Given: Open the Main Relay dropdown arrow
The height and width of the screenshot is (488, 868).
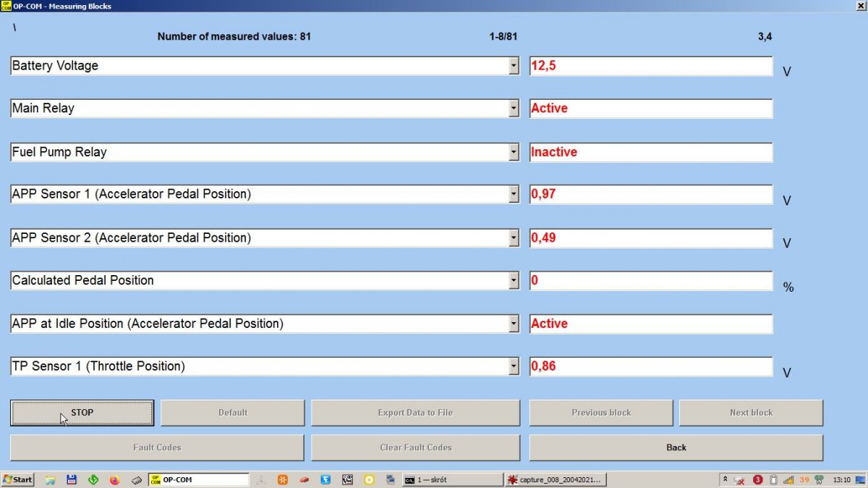Looking at the screenshot, I should (x=514, y=109).
